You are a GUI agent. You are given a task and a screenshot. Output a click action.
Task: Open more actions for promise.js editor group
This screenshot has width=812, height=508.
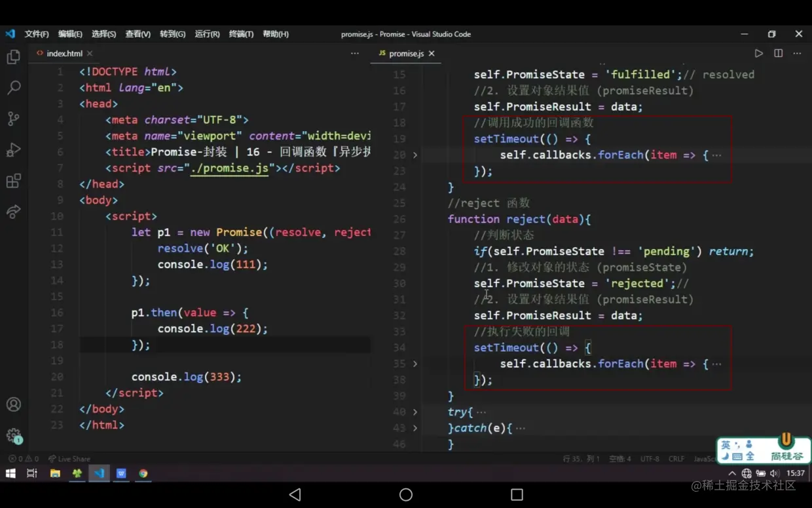pyautogui.click(x=797, y=53)
